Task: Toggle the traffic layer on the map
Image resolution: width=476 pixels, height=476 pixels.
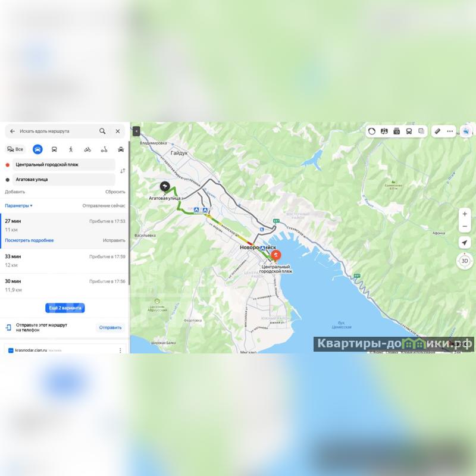Action: tap(372, 131)
